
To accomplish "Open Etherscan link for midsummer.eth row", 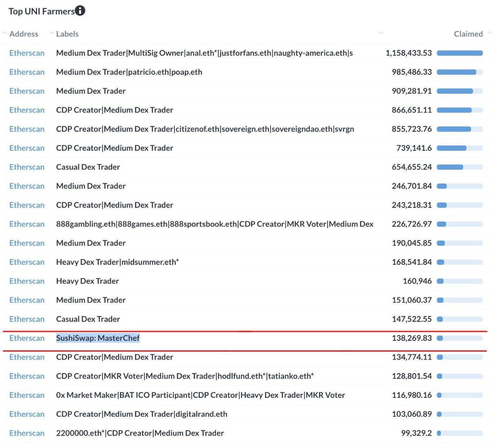I will click(x=27, y=262).
